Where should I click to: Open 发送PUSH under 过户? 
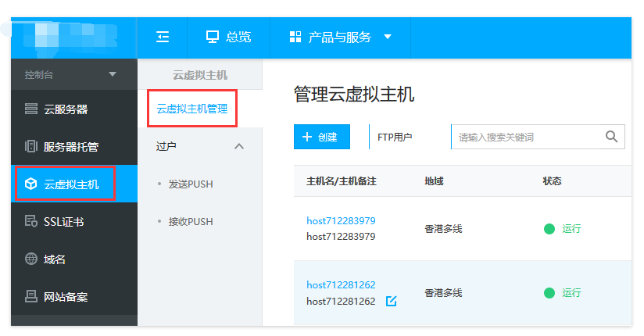pyautogui.click(x=191, y=184)
